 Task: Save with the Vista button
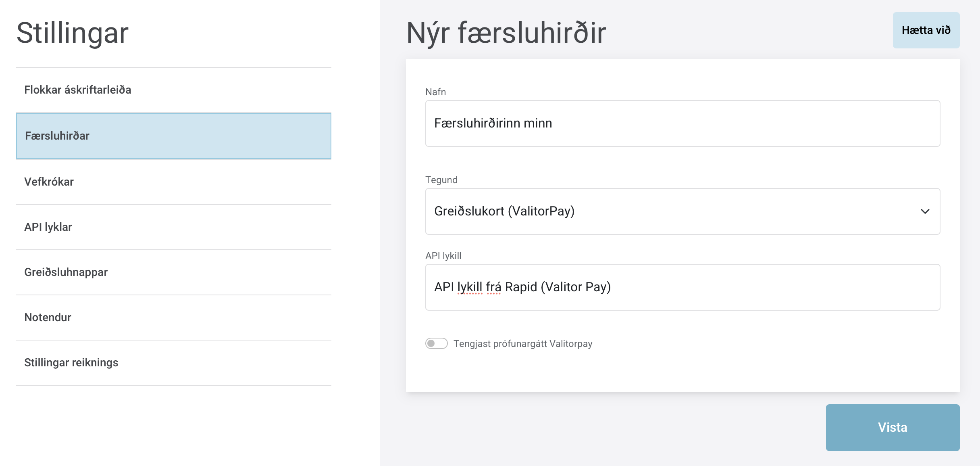tap(893, 427)
